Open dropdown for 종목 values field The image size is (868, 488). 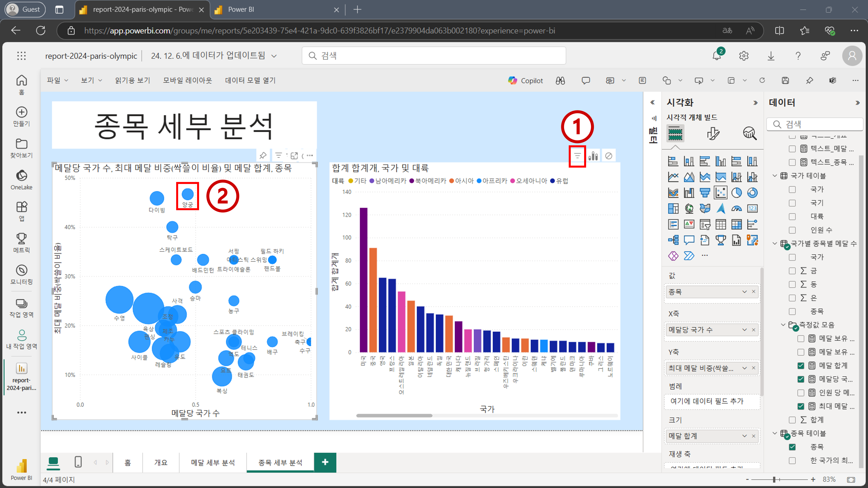(x=744, y=292)
